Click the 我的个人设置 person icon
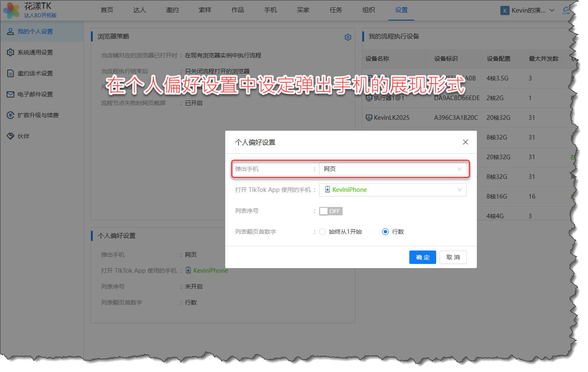This screenshot has height=372, width=588. [10, 31]
